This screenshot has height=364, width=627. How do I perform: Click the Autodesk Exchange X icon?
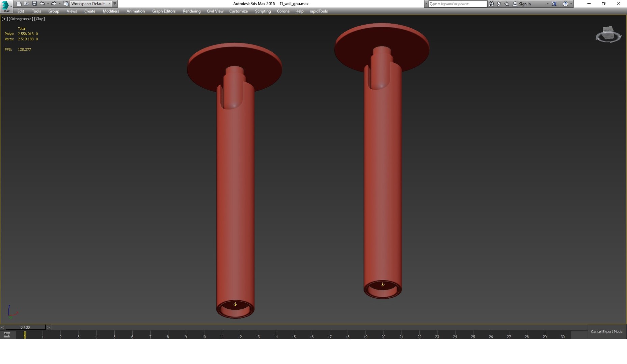click(x=554, y=4)
